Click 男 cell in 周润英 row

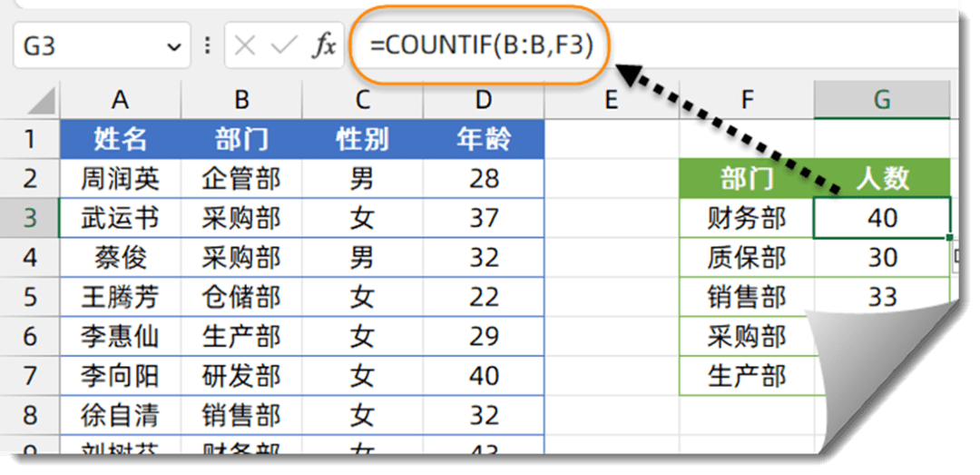[x=362, y=178]
